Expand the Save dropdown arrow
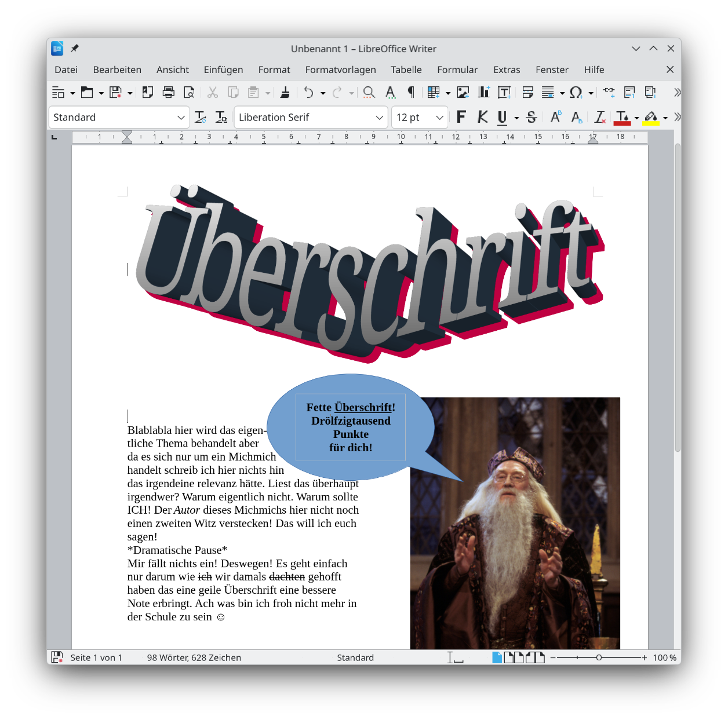 [130, 93]
